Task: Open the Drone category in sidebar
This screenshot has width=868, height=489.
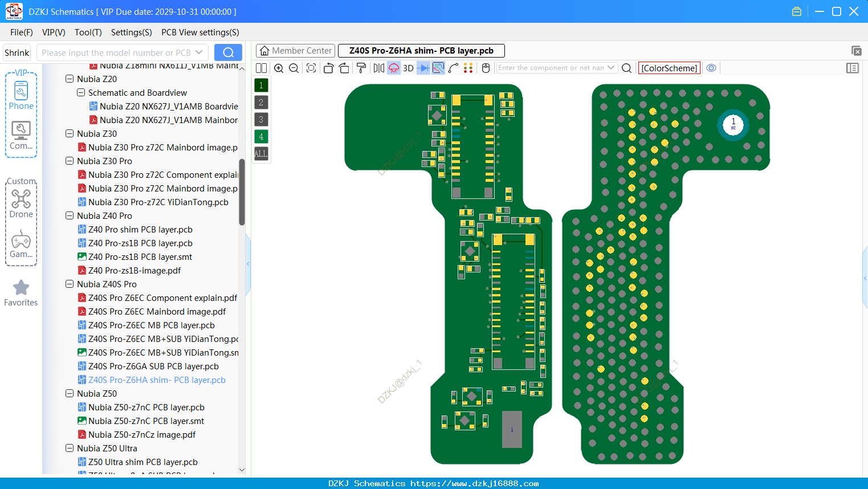Action: (x=21, y=203)
